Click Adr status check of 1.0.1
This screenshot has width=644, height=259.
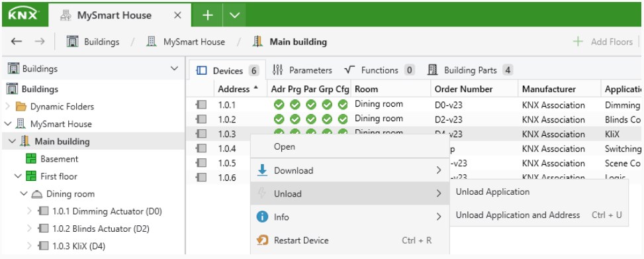coord(279,105)
